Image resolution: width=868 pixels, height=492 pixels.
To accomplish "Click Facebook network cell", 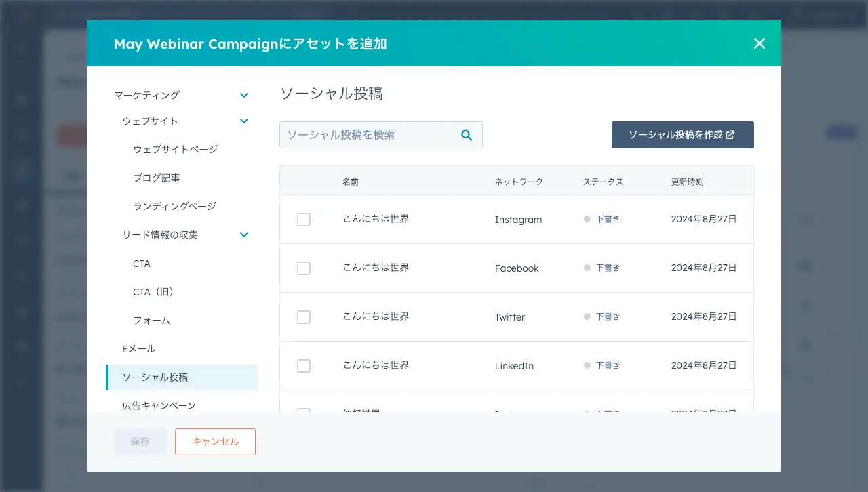I will pyautogui.click(x=517, y=268).
